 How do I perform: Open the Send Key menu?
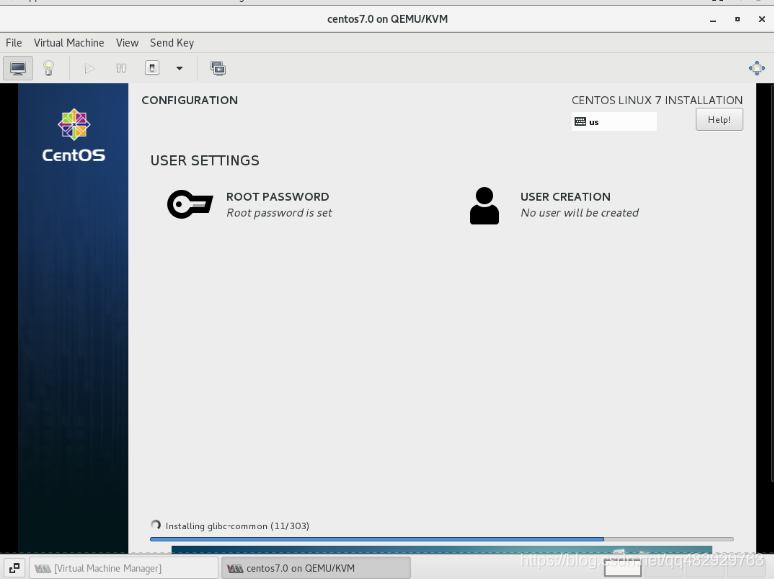pyautogui.click(x=172, y=43)
